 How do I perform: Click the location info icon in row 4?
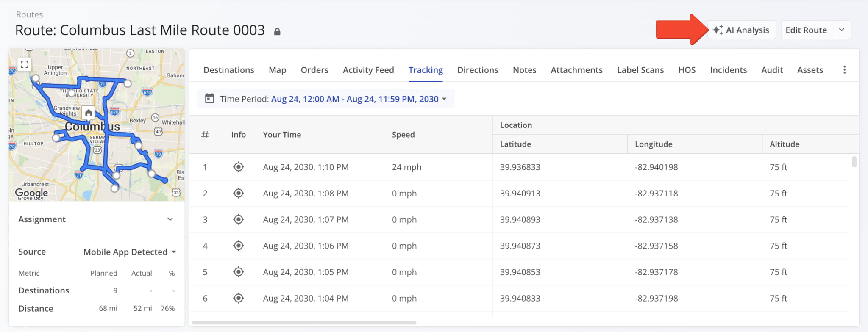tap(239, 246)
